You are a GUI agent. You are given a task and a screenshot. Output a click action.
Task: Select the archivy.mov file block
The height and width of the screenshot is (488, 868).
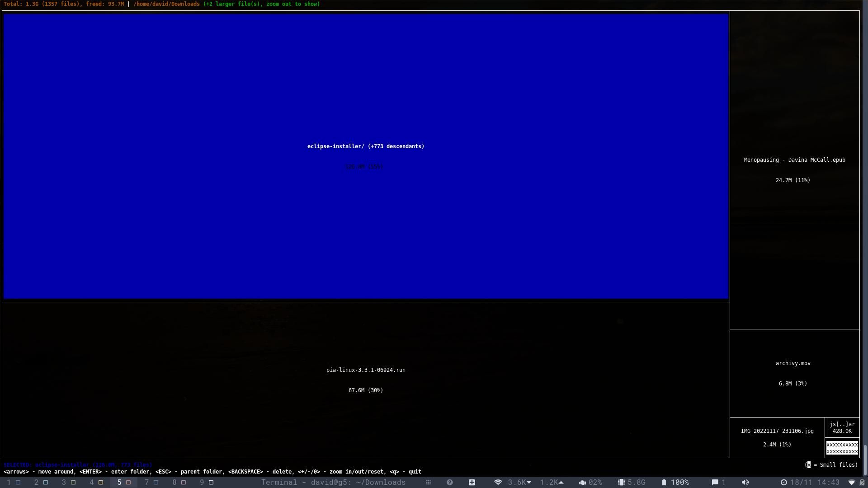pos(794,373)
